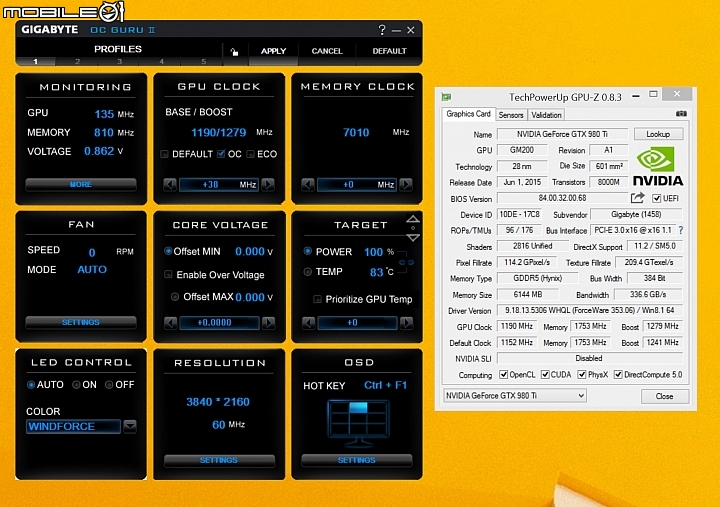Click the Close button in GPU-Z
Viewport: 720px width, 507px height.
click(664, 396)
